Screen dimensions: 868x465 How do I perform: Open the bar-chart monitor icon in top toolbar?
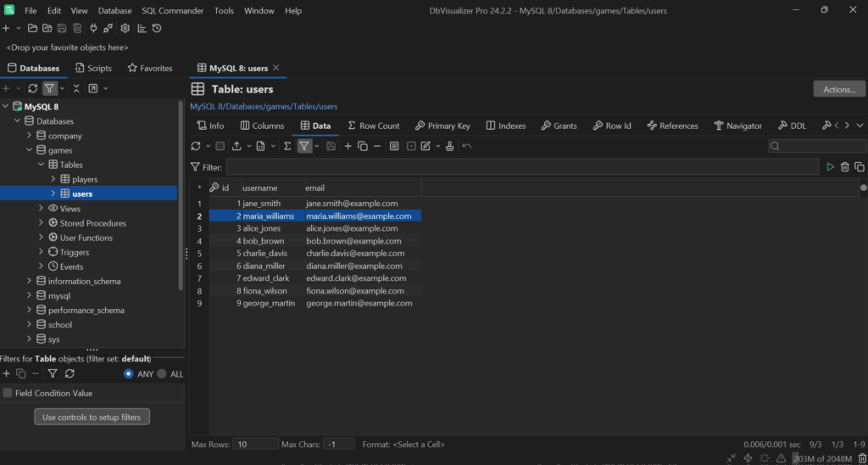pos(142,28)
